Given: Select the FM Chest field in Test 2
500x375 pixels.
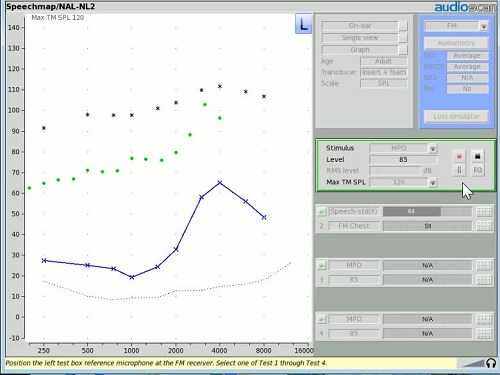Looking at the screenshot, I should [x=354, y=226].
